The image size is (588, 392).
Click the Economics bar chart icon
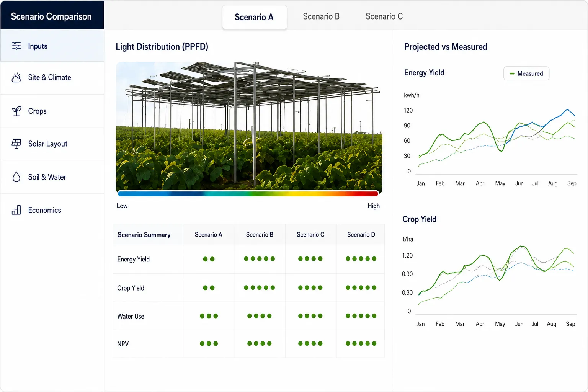point(16,210)
